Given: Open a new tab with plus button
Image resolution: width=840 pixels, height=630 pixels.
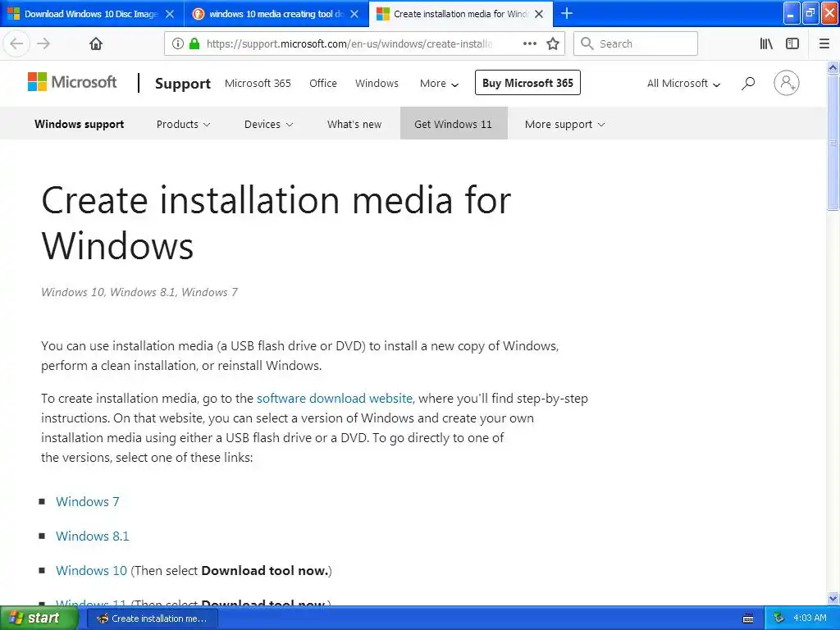Looking at the screenshot, I should [567, 13].
